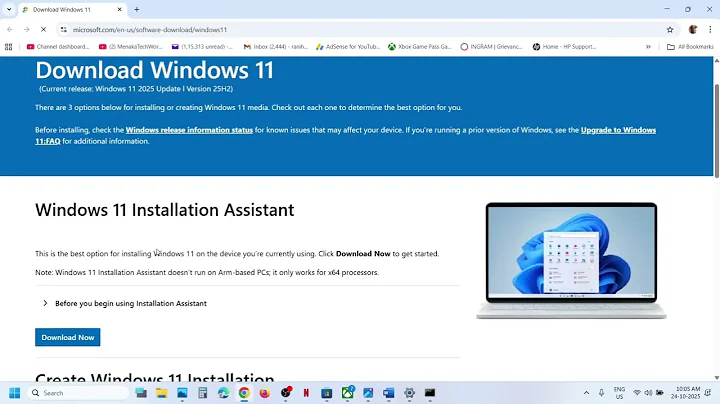Click battery icon in system tray
This screenshot has width=720, height=404.
(x=659, y=393)
